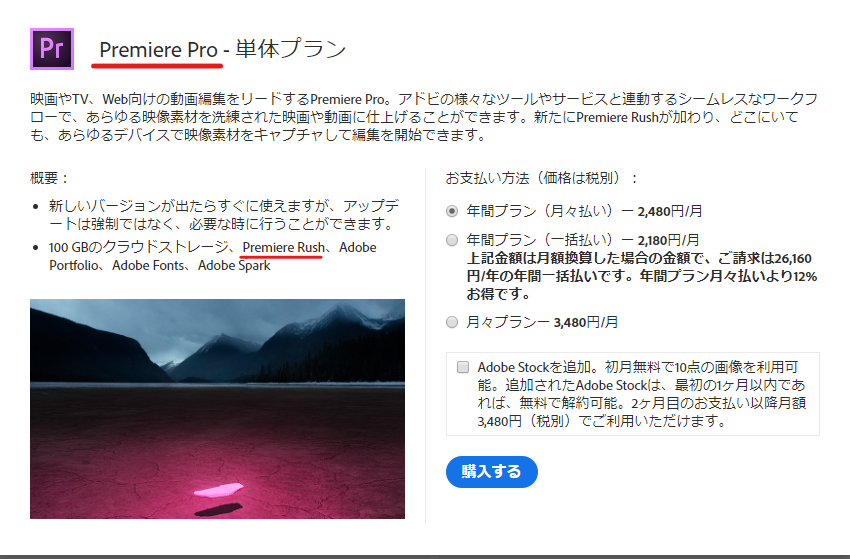Select annual plan monthly payment 2,480円 radio
850x559 pixels.
pos(452,211)
